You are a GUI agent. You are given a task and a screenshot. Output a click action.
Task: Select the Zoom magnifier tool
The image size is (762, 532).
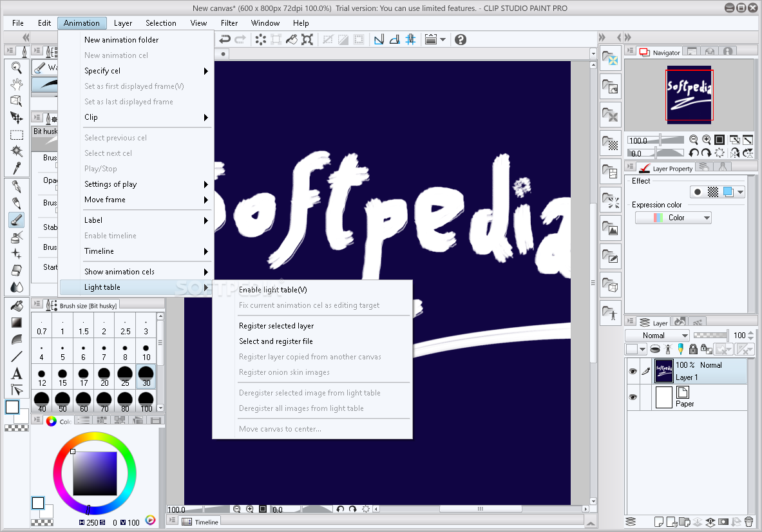(x=16, y=68)
